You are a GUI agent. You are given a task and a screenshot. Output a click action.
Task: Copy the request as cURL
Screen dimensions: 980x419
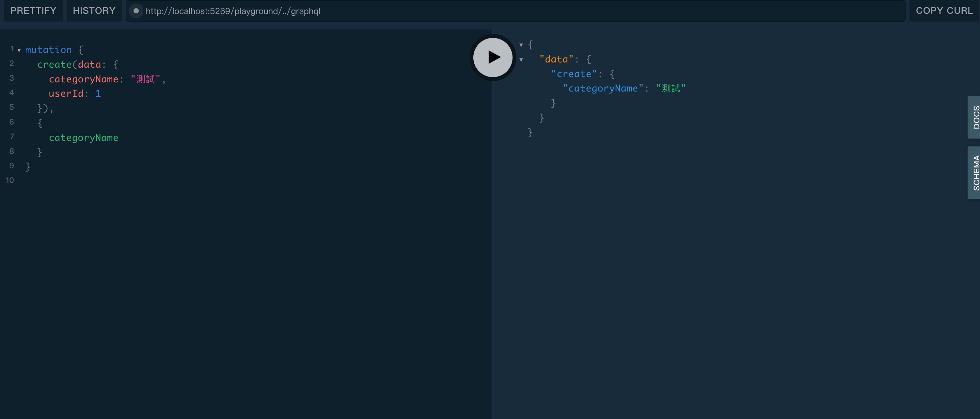coord(944,11)
